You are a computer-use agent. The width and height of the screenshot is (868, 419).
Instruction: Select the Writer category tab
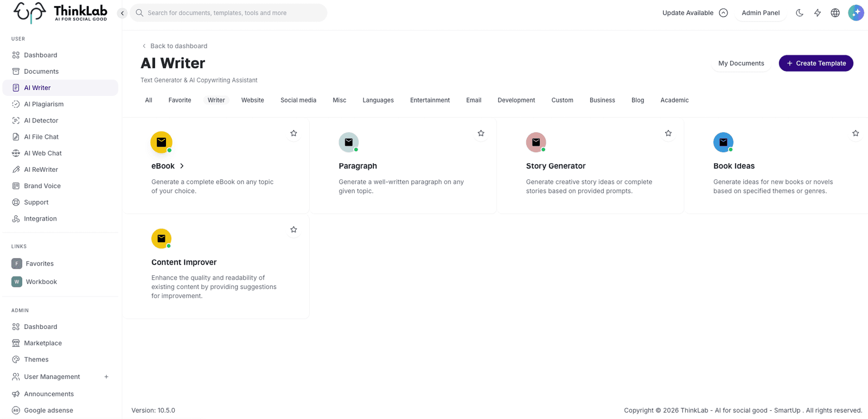click(216, 100)
